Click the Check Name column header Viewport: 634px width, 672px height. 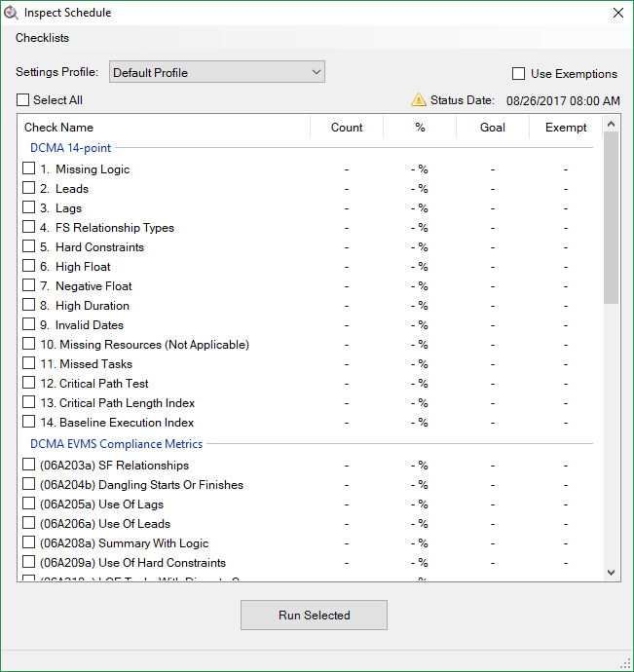point(58,128)
